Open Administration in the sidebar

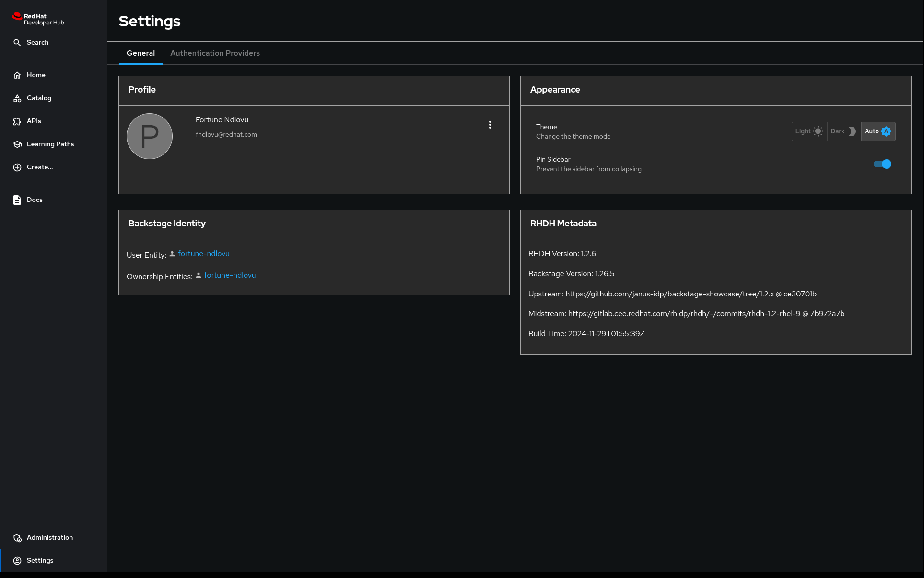(x=54, y=538)
